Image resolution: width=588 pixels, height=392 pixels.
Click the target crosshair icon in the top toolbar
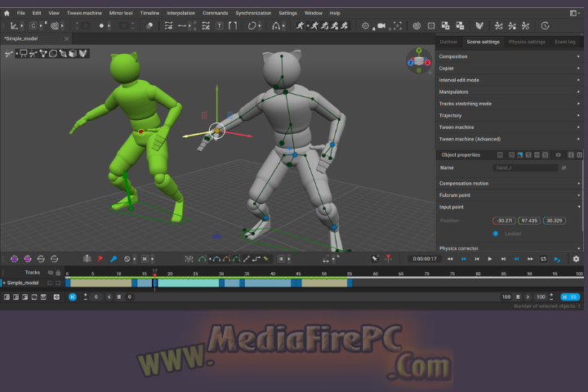(x=365, y=26)
